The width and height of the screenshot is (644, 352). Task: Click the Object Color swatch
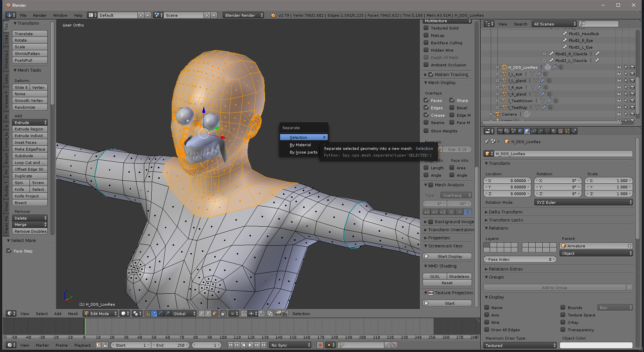pyautogui.click(x=596, y=345)
